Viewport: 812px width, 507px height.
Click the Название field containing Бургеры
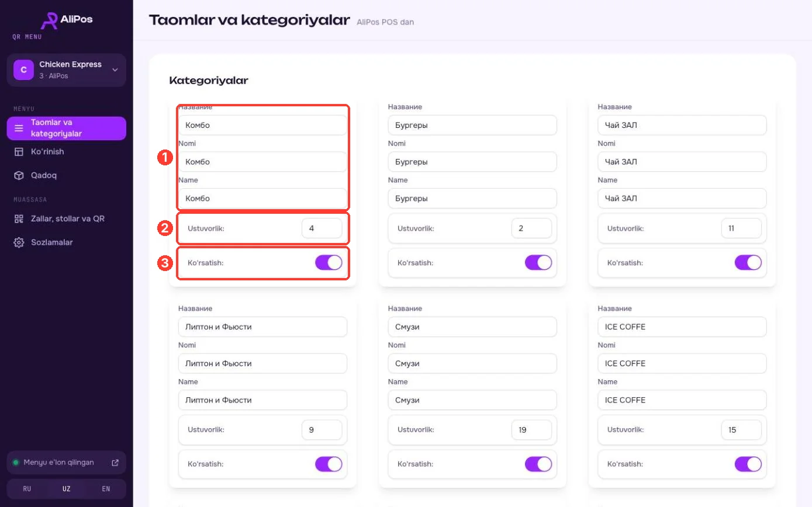tap(472, 125)
